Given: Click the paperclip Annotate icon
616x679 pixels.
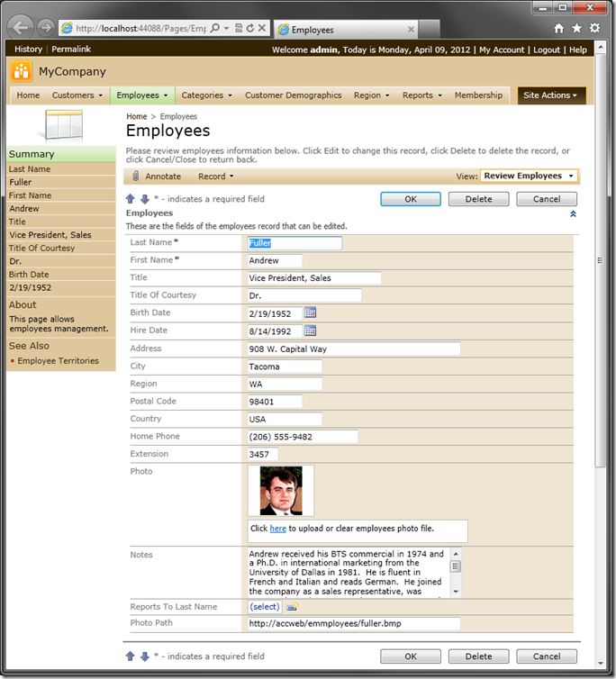Looking at the screenshot, I should click(x=136, y=176).
